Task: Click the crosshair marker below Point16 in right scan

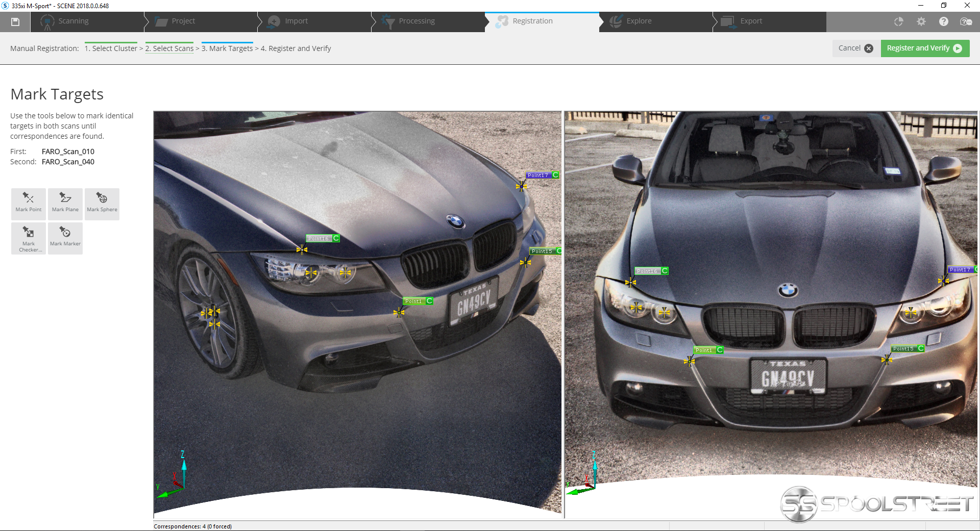Action: (x=630, y=282)
